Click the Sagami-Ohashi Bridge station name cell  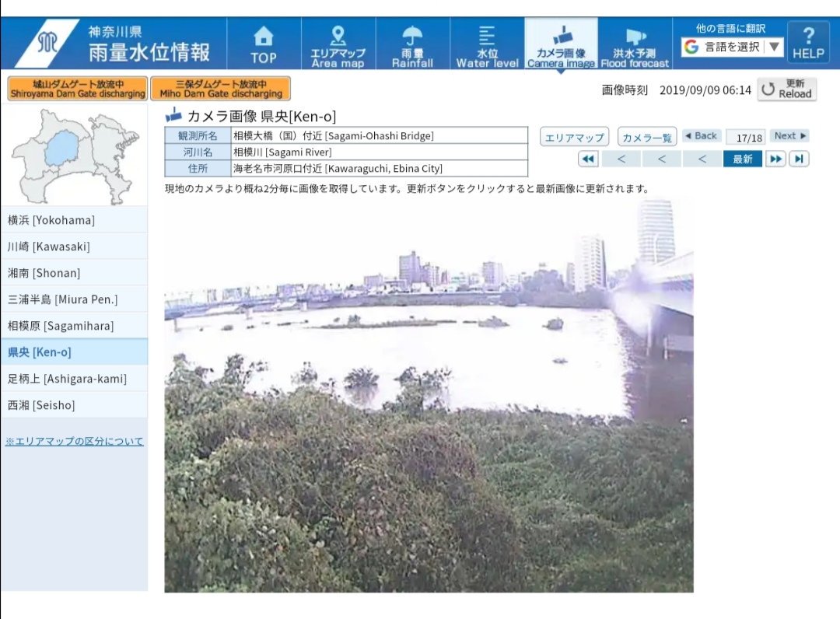(379, 135)
